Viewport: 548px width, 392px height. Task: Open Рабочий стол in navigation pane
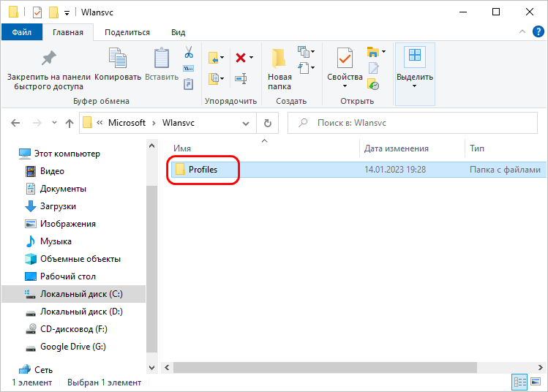click(68, 276)
